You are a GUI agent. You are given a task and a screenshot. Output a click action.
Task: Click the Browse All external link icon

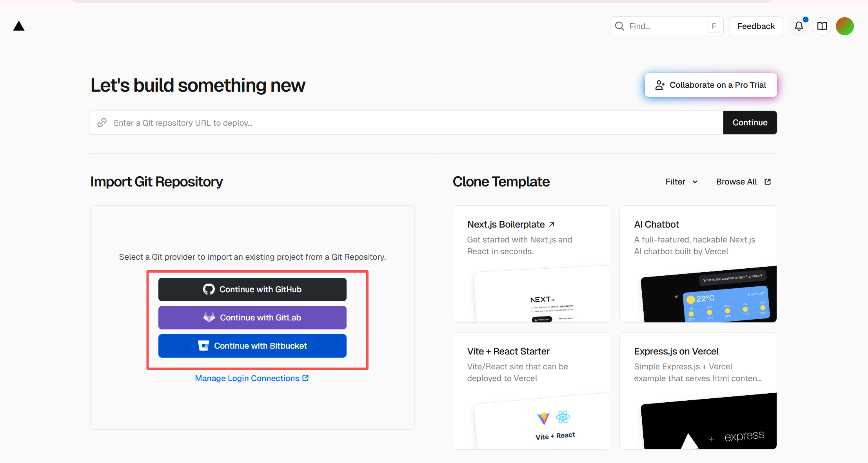point(768,182)
